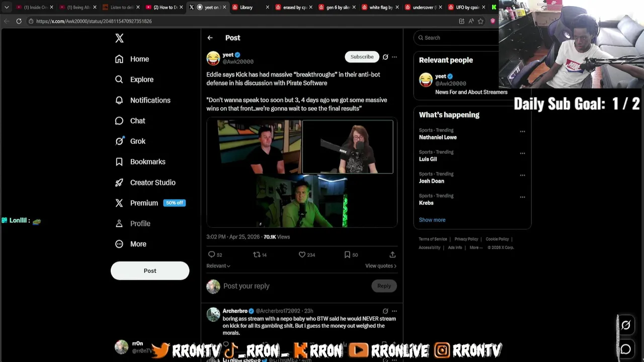Click the Nathaniel Lowe trending topic

pos(438,137)
